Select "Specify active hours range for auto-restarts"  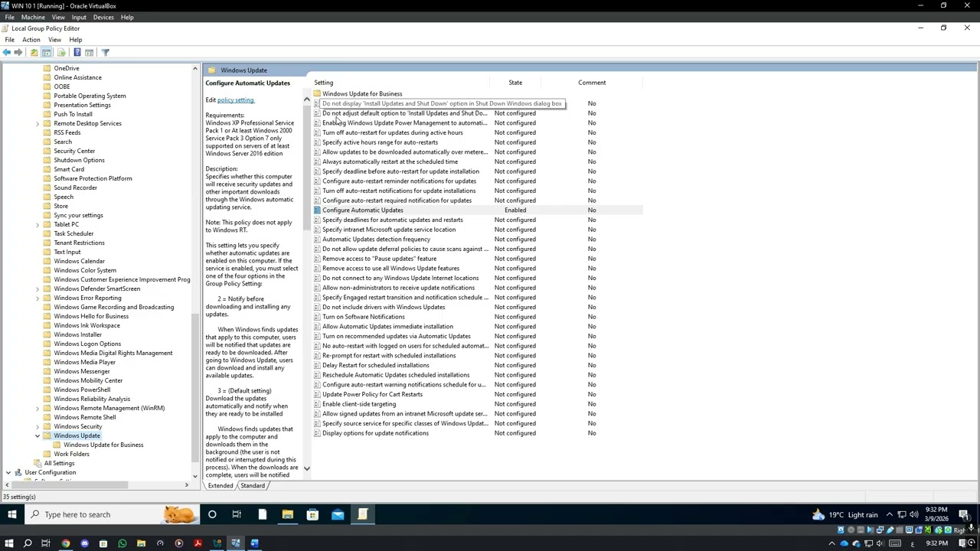click(x=380, y=142)
